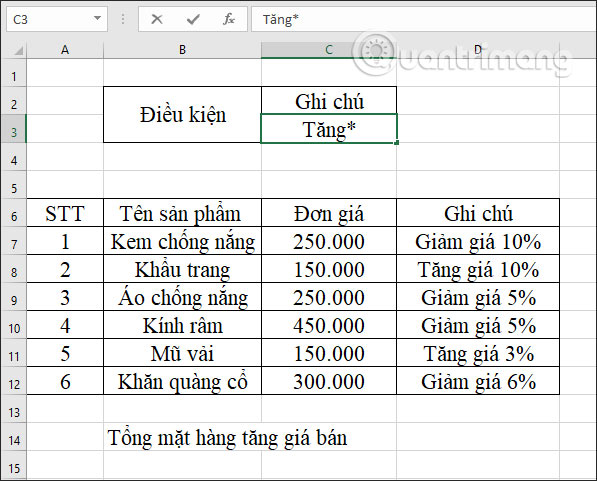Viewport: 597px width, 481px height.
Task: Click STT cell 1 in row 7
Action: (65, 241)
